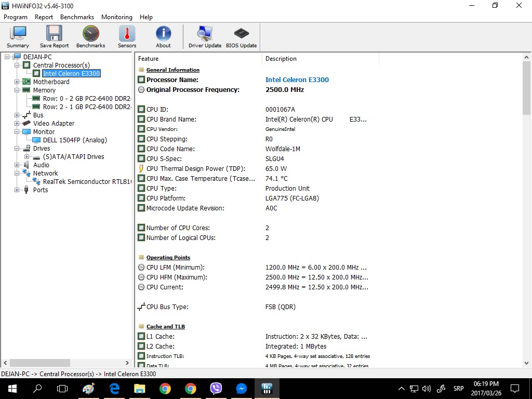Open Windows search from the taskbar

point(37,389)
